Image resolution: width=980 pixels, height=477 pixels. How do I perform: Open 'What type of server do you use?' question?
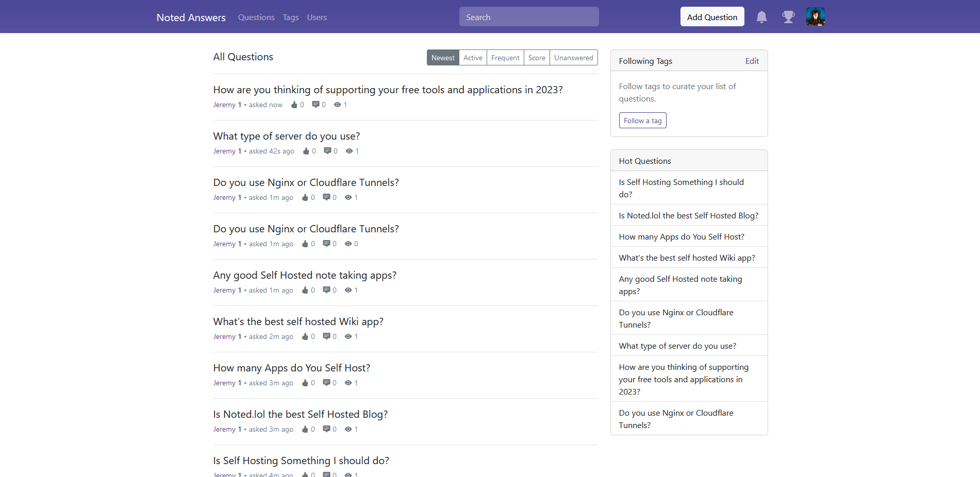point(287,136)
